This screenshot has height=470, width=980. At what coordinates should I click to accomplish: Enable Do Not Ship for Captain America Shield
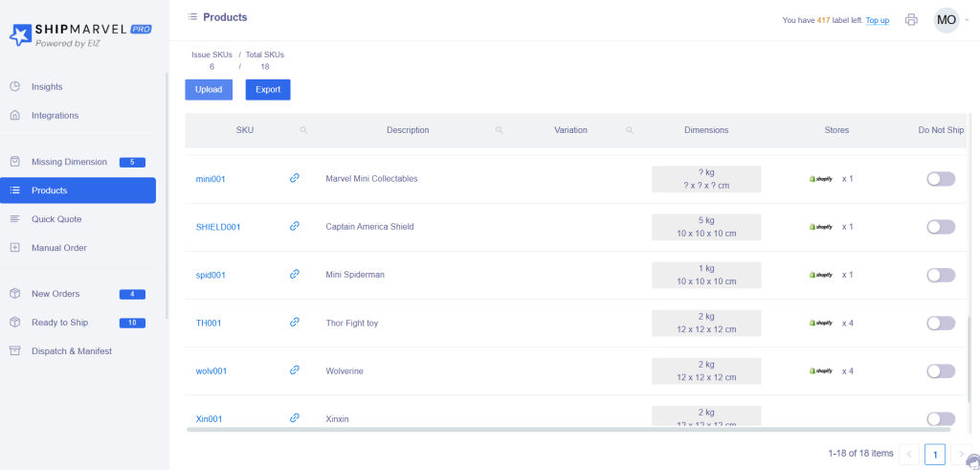(x=940, y=227)
